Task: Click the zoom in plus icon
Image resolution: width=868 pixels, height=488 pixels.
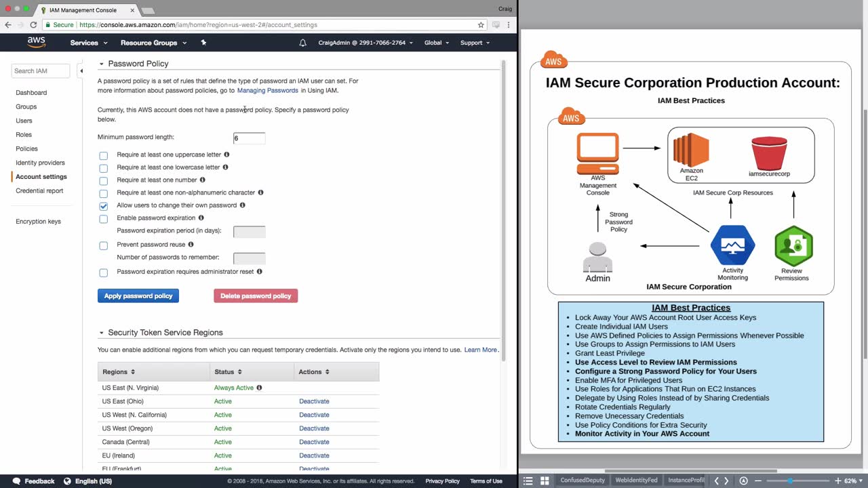Action: (837, 481)
